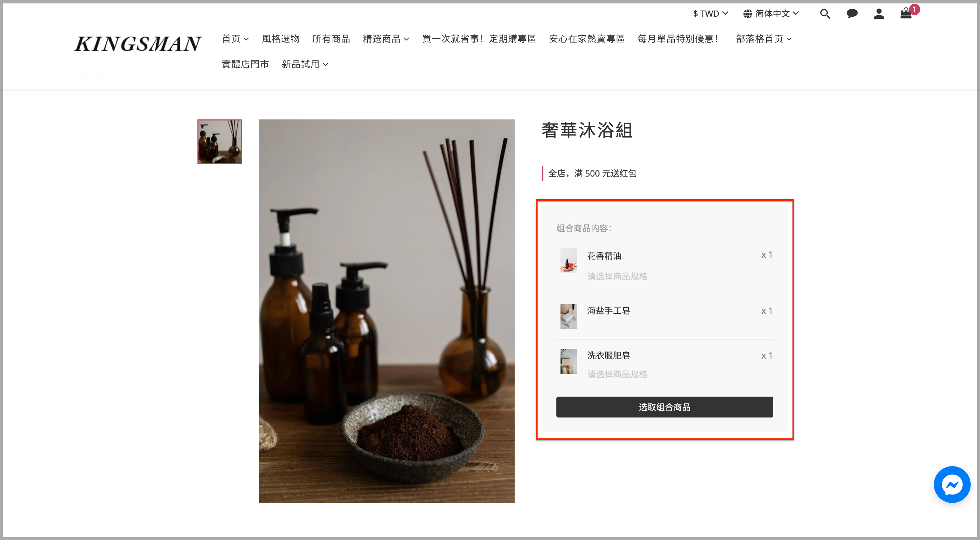Expand the TWD currency dropdown
980x540 pixels.
pos(710,14)
